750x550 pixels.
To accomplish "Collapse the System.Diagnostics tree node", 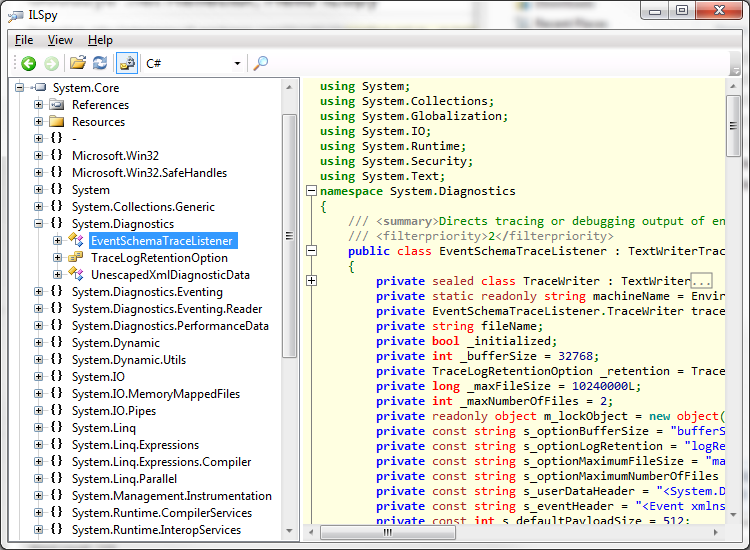I will click(38, 224).
